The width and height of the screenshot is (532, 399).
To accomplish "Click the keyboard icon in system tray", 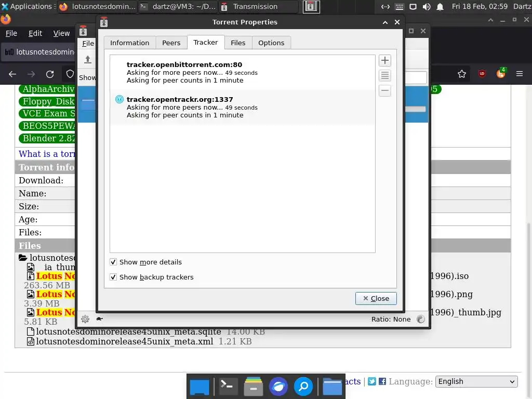I will [400, 6].
